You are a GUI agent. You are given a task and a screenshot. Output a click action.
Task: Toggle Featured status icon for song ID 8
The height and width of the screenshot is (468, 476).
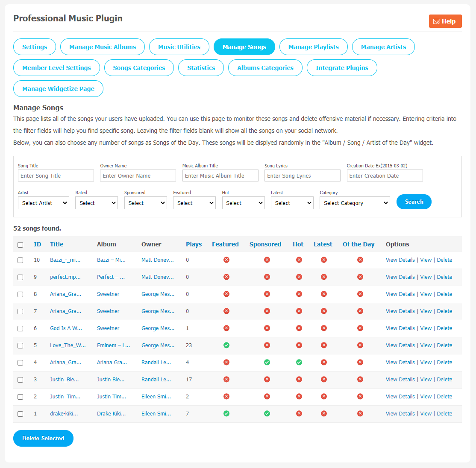click(x=226, y=294)
